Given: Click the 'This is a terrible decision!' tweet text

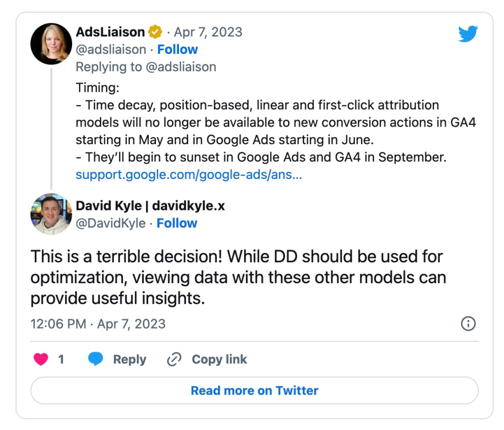Looking at the screenshot, I should (238, 277).
